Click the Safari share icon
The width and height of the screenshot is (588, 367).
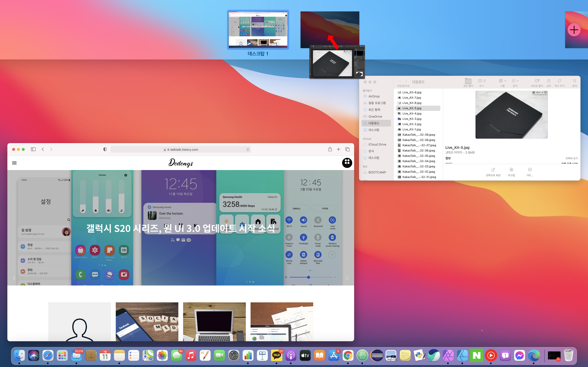330,149
